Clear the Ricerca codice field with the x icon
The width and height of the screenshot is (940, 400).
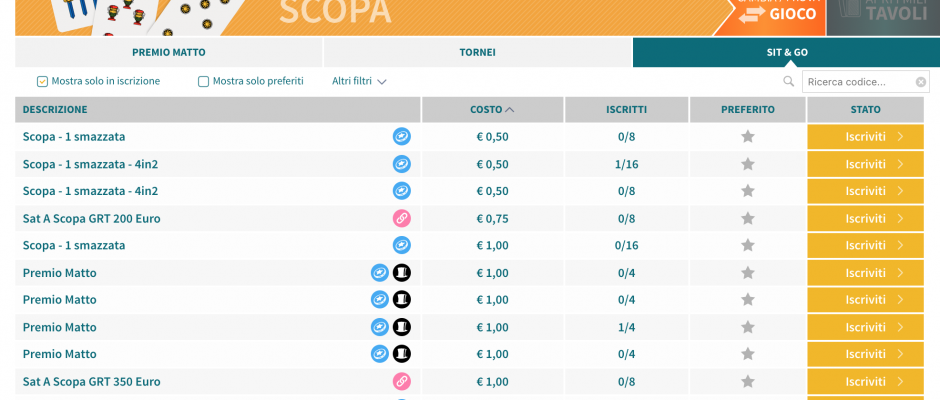tap(921, 82)
